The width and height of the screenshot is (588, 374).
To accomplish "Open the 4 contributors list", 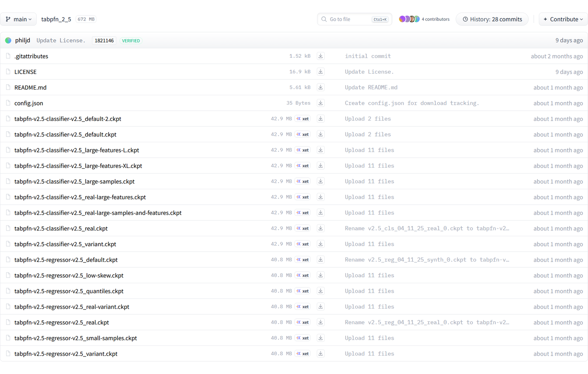I will point(435,19).
